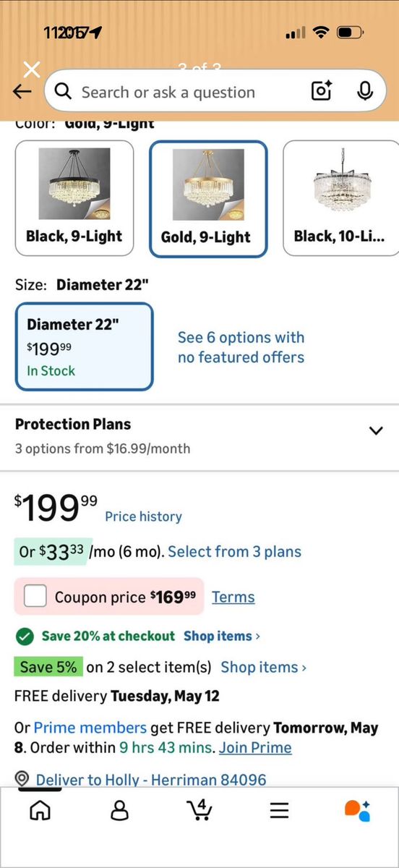This screenshot has height=868, width=399.
Task: Tap the delivery location pin icon
Action: (x=22, y=779)
